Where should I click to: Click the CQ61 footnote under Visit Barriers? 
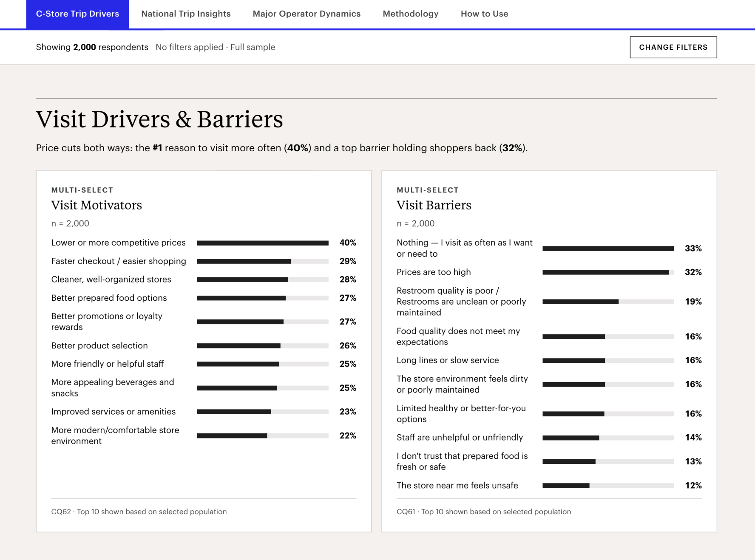483,512
